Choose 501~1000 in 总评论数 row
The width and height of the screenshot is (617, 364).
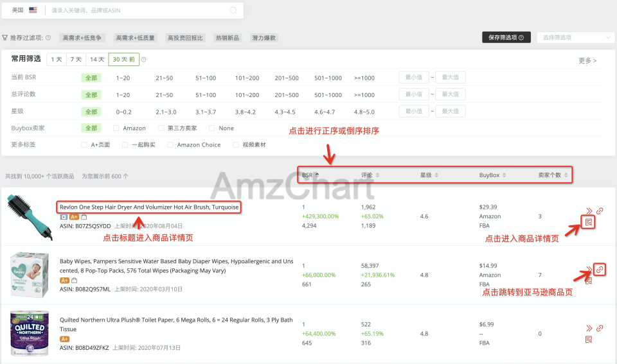tap(328, 95)
